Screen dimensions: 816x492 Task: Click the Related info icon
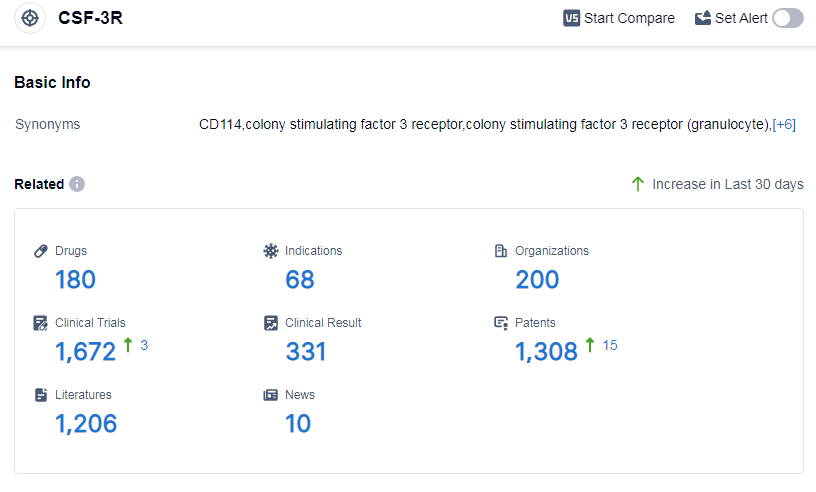[77, 184]
